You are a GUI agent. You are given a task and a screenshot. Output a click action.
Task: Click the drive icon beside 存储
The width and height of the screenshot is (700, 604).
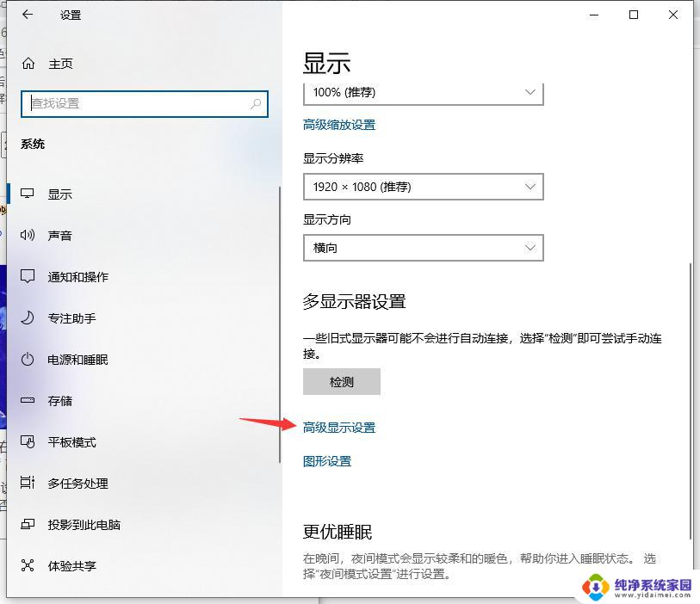click(28, 401)
